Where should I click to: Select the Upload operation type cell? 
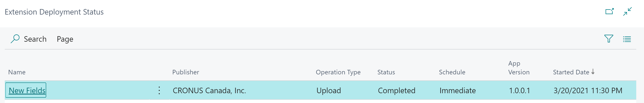329,90
